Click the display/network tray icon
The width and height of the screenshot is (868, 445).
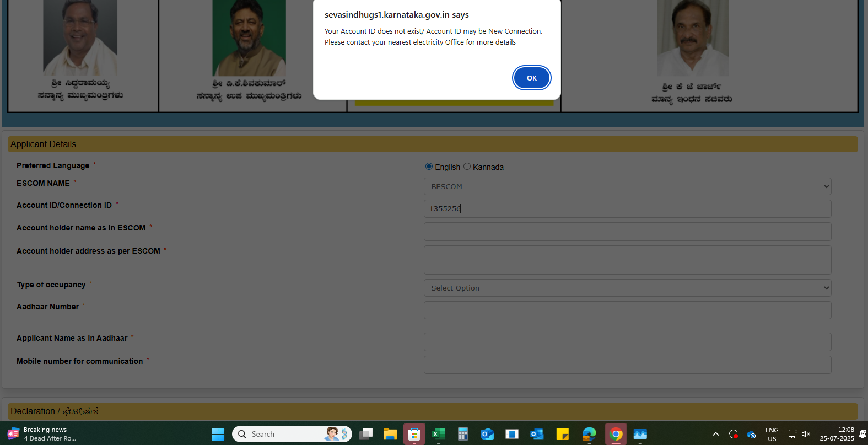coord(792,434)
